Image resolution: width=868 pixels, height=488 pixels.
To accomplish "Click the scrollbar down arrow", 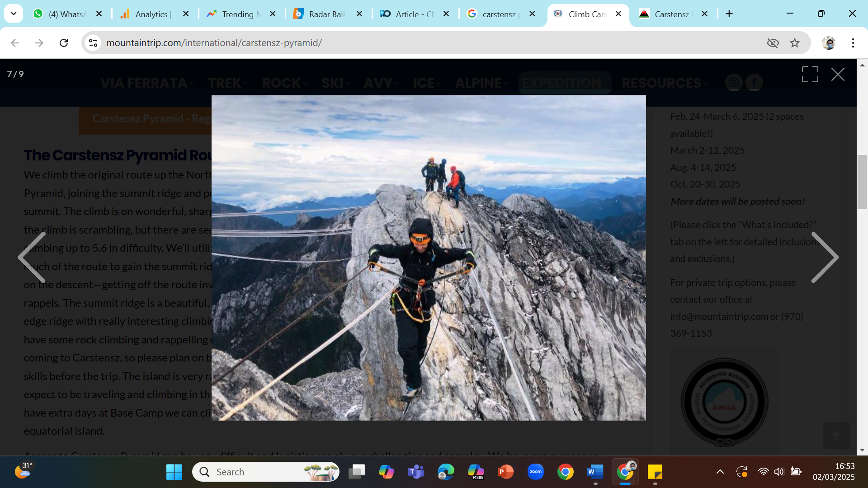I will click(862, 450).
